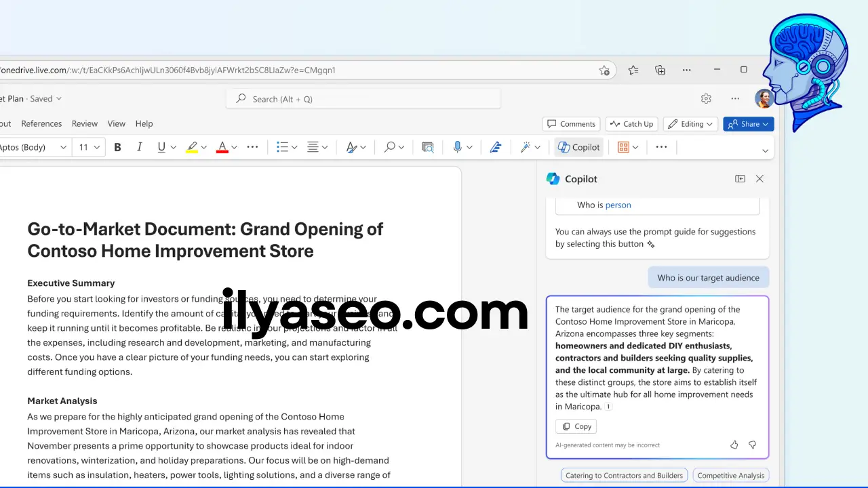Click the Go-to-Market document title

[x=205, y=240]
